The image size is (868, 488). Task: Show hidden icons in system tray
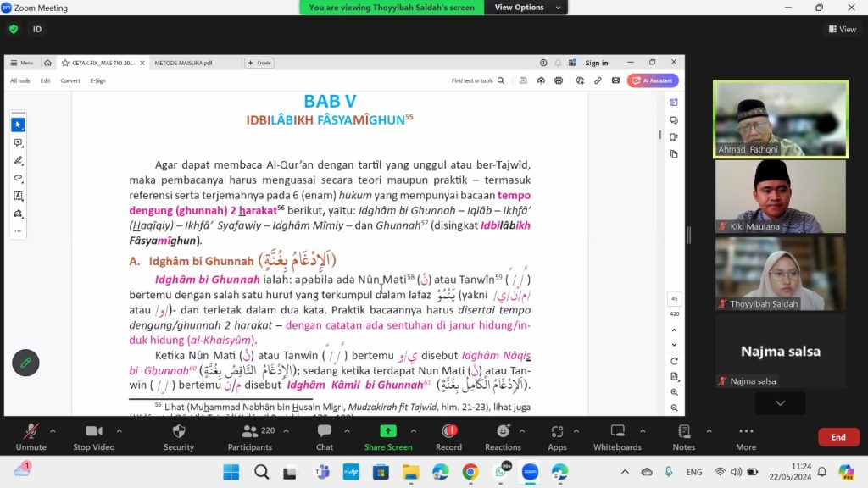coord(625,472)
